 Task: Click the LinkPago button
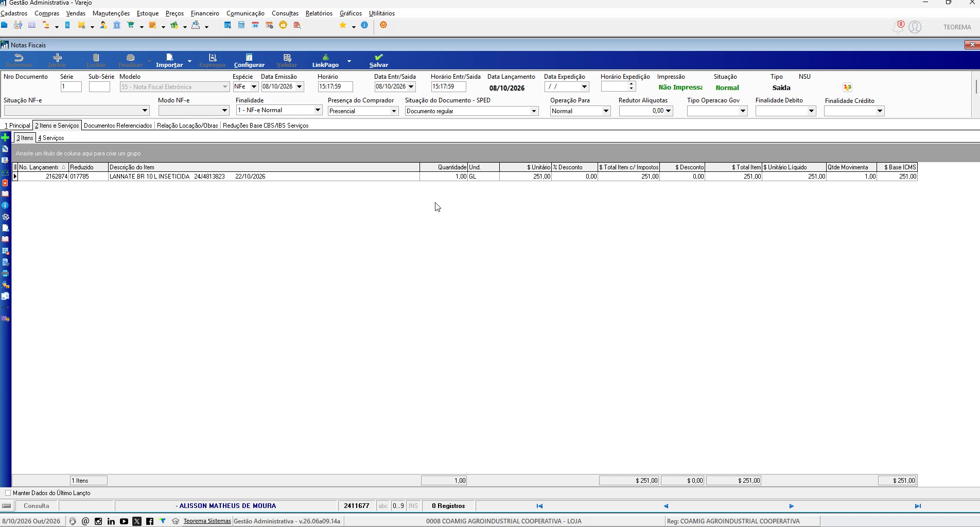point(325,61)
